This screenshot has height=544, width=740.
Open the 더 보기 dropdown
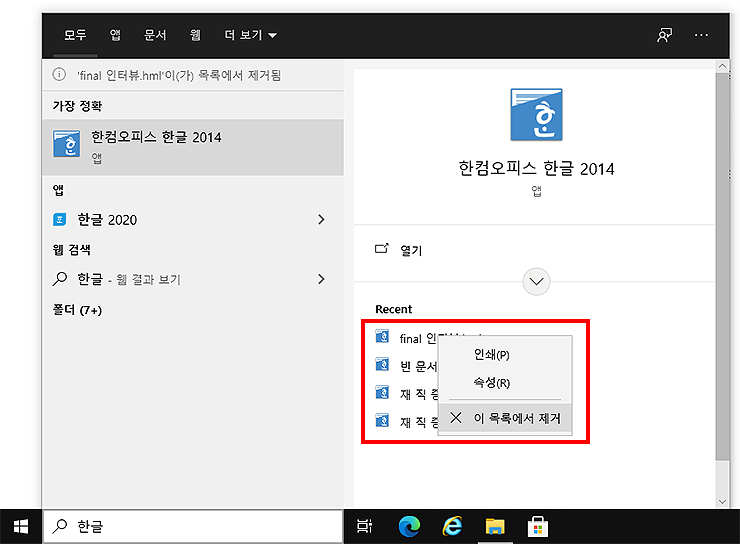251,35
